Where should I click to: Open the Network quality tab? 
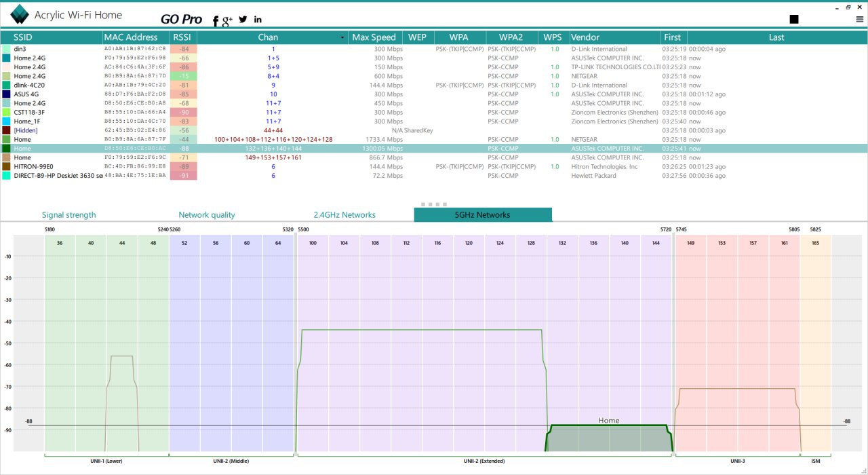tap(206, 215)
